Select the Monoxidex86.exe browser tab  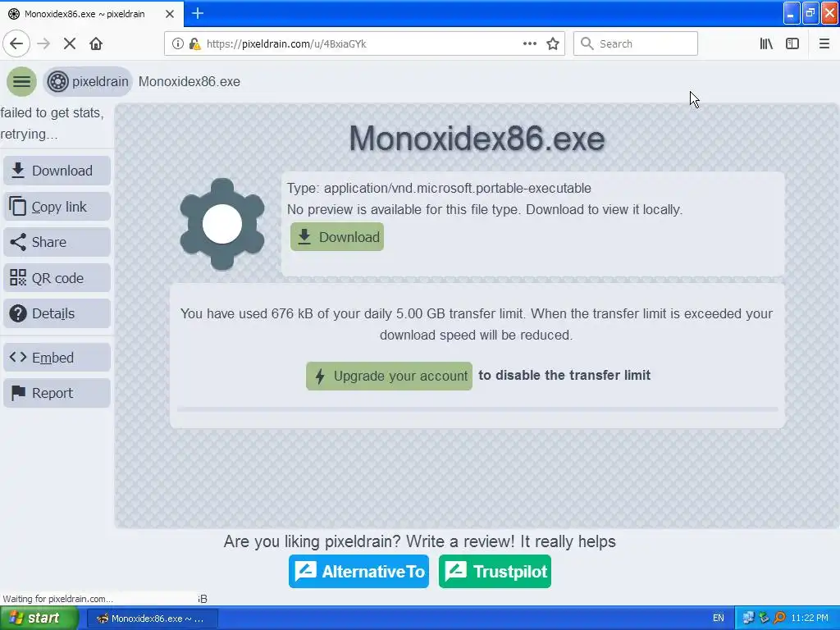(91, 14)
